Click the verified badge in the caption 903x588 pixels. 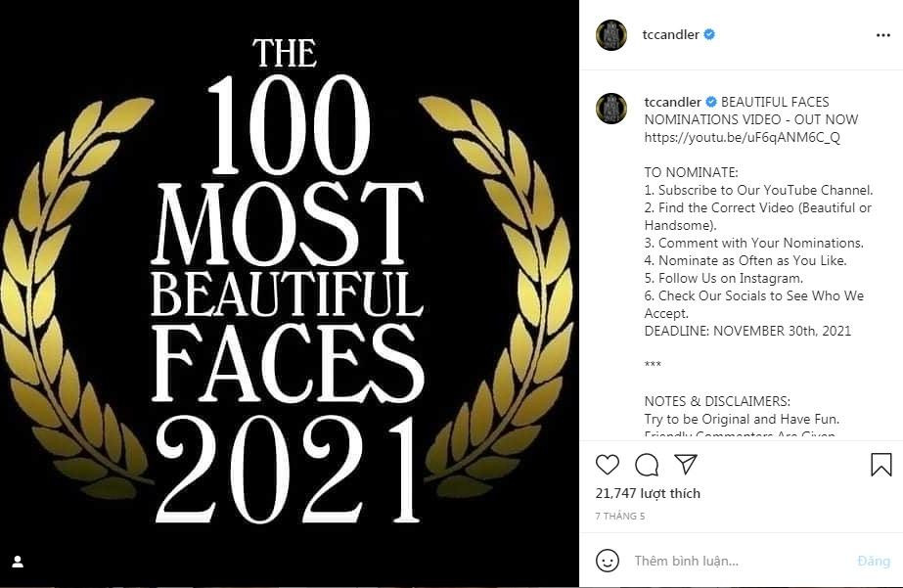click(711, 102)
